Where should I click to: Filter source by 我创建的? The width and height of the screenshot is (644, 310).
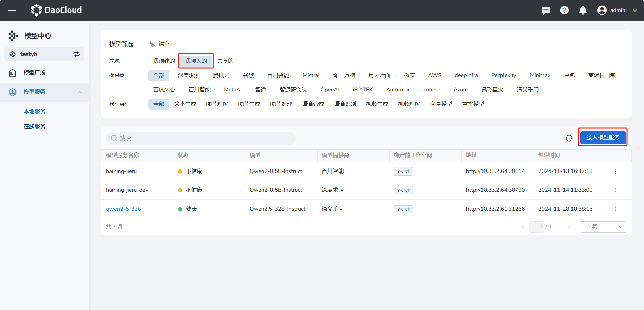click(164, 61)
